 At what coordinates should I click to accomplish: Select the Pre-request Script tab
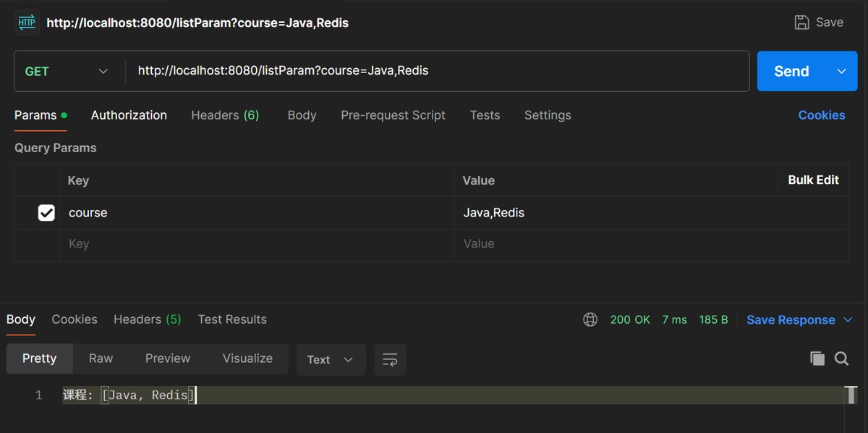tap(393, 115)
